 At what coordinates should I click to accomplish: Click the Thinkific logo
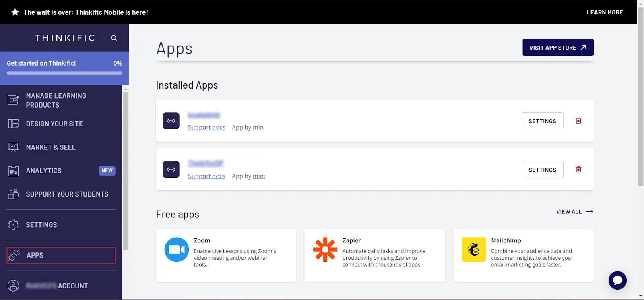(65, 38)
